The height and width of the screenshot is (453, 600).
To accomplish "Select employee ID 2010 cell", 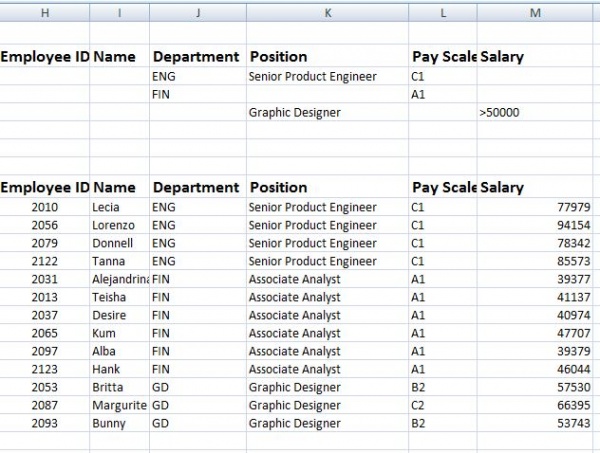I will pos(45,207).
